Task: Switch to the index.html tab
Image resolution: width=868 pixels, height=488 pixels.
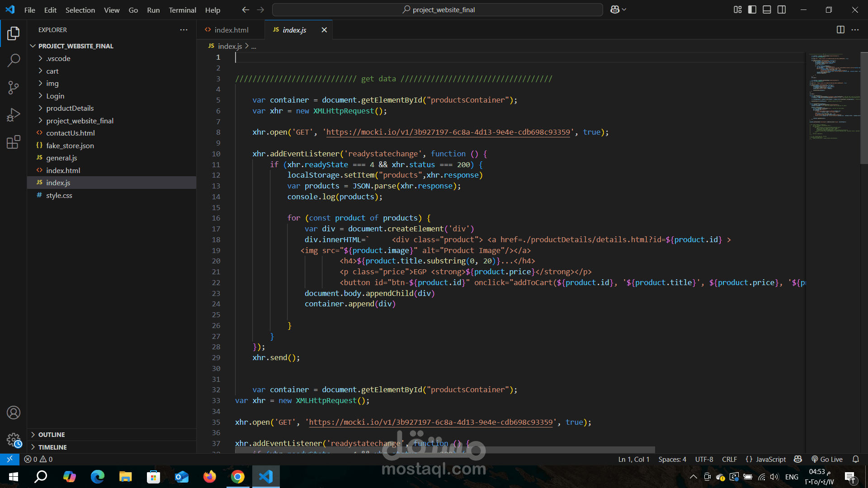Action: point(231,29)
